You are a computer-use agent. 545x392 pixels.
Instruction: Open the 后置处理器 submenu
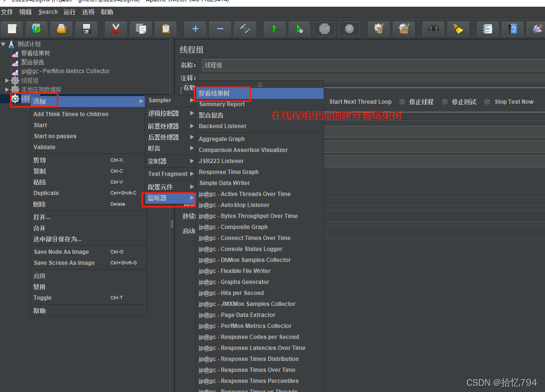click(170, 137)
